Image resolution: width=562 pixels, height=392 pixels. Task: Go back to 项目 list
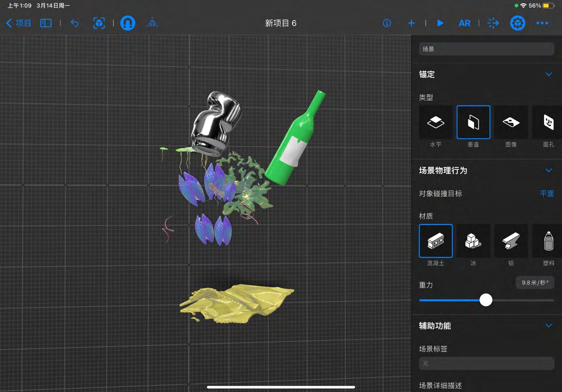[x=19, y=23]
